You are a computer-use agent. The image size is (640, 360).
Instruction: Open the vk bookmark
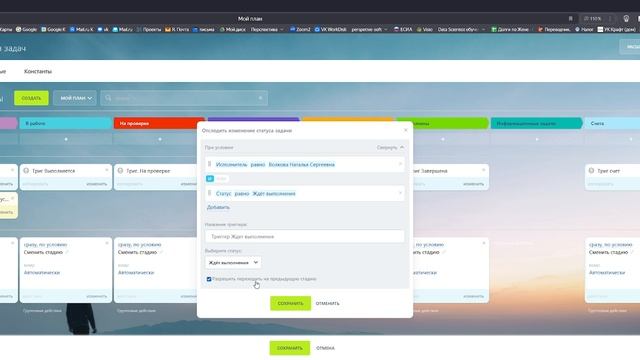click(103, 29)
